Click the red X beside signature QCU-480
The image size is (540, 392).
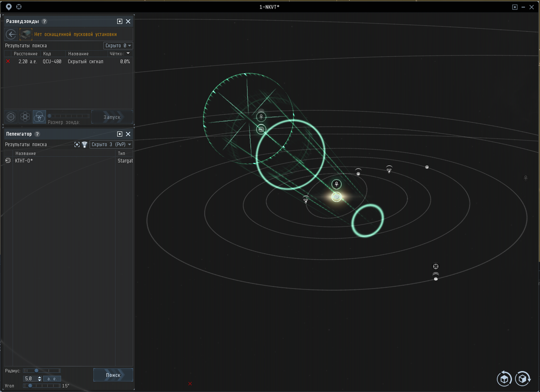coord(8,61)
